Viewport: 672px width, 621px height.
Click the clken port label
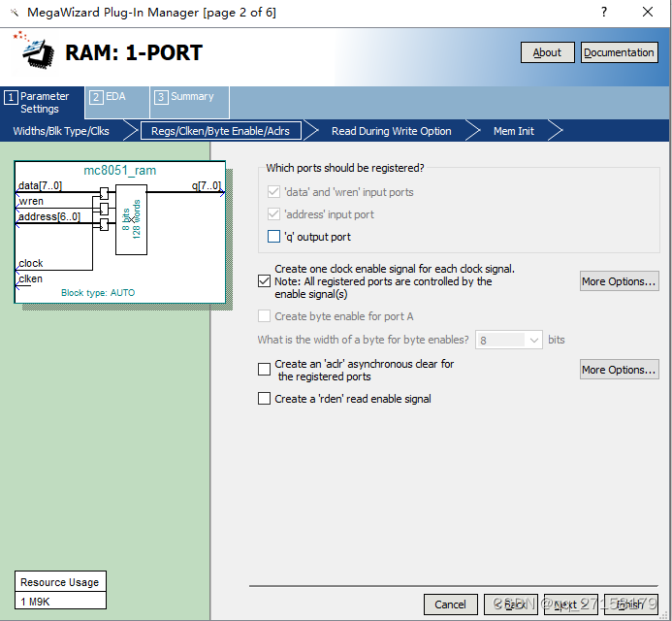(x=30, y=278)
